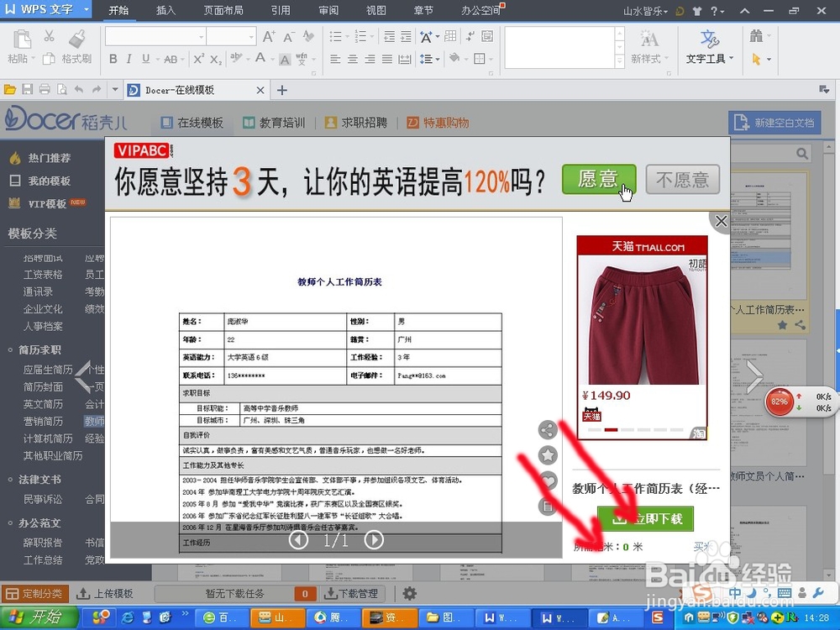This screenshot has height=630, width=840.
Task: Open a new document tab with plus
Action: pyautogui.click(x=282, y=90)
